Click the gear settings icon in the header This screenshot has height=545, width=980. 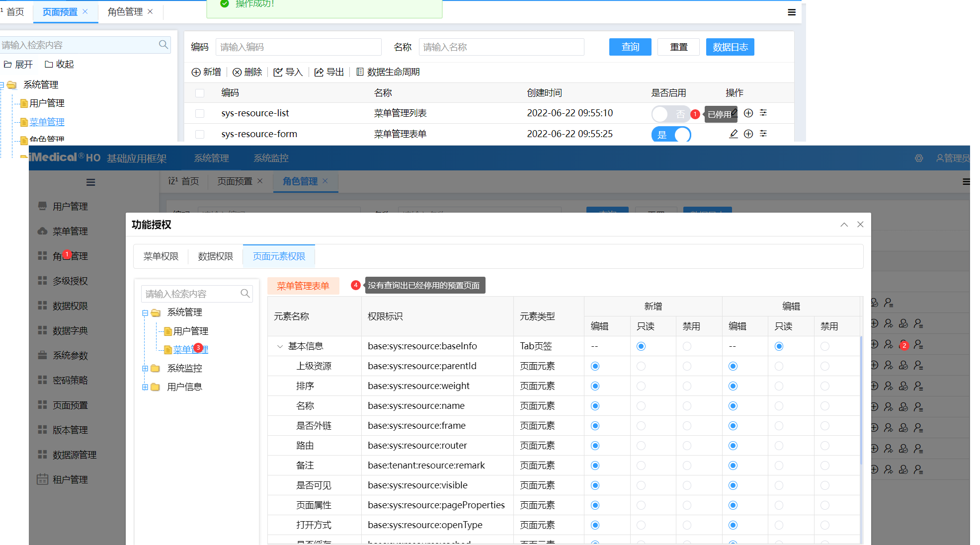pos(919,158)
